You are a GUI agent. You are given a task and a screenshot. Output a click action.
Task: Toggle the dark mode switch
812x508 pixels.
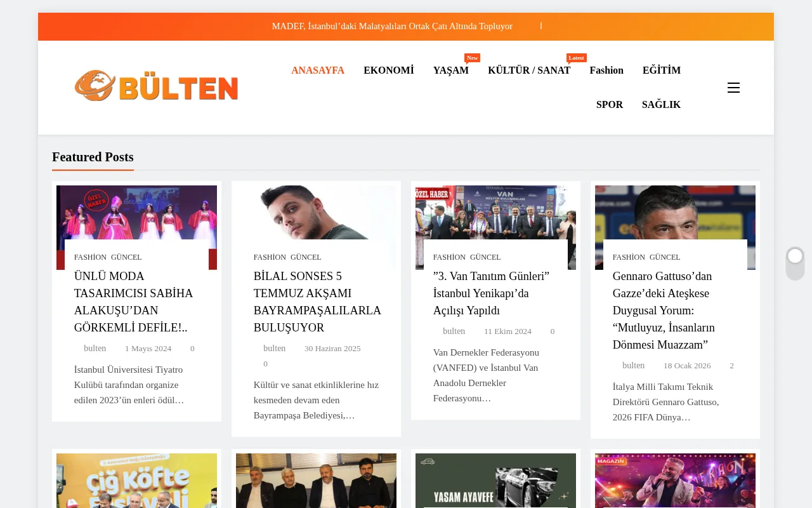pyautogui.click(x=794, y=264)
